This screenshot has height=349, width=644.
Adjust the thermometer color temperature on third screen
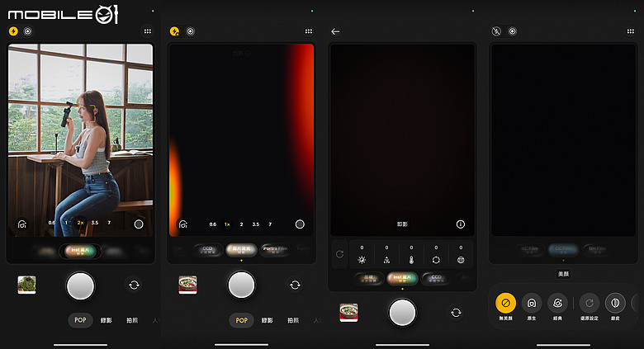tap(411, 260)
